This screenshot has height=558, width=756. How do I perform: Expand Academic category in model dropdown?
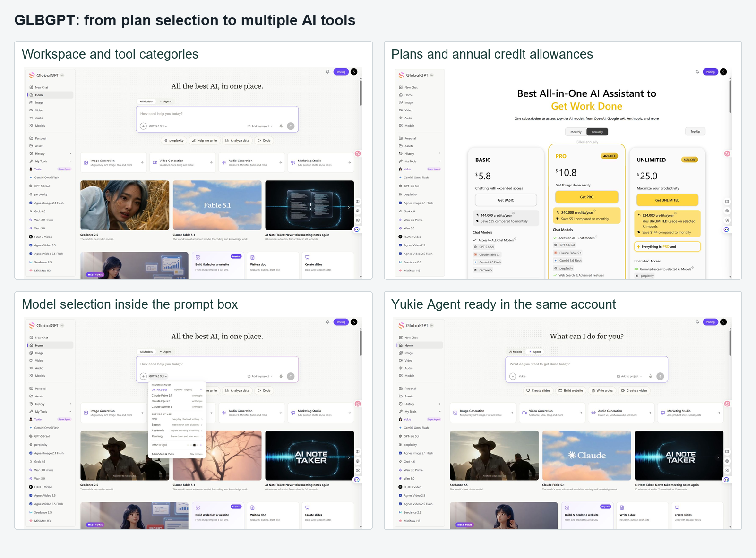177,431
